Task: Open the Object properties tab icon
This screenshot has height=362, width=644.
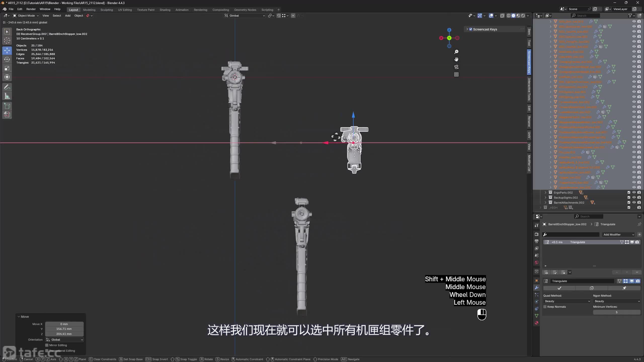Action: coord(537,281)
